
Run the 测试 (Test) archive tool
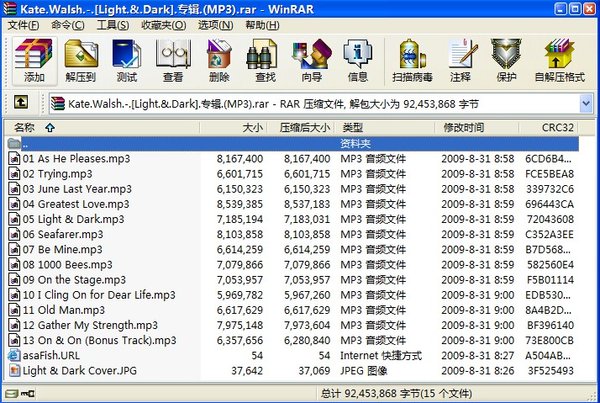click(127, 61)
